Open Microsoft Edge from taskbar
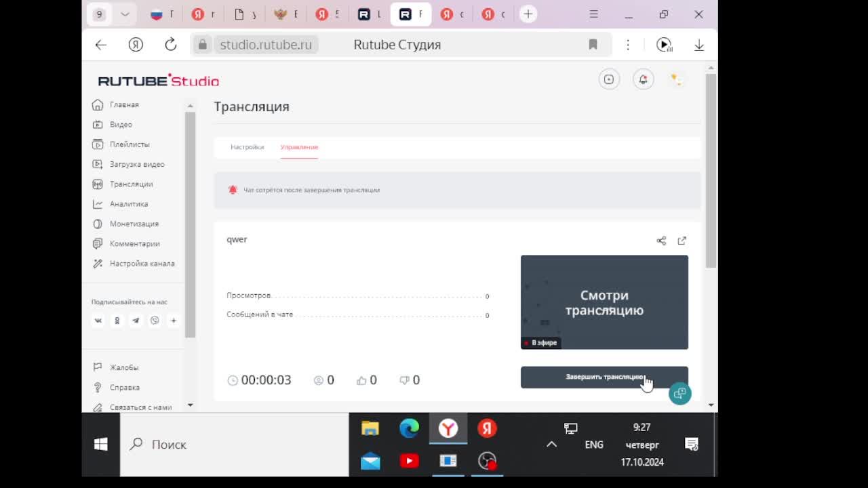The image size is (868, 488). (x=409, y=428)
